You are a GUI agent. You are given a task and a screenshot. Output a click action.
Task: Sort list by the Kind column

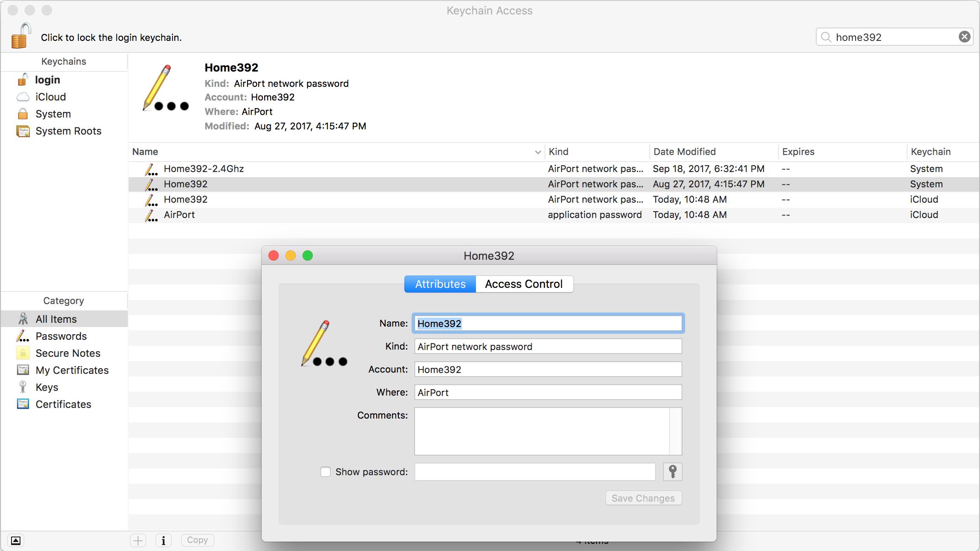click(x=597, y=152)
